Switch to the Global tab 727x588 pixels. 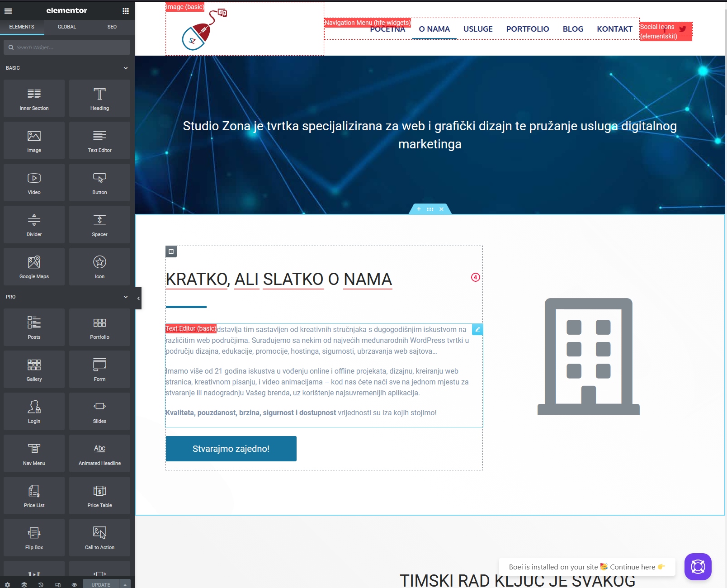[x=67, y=27]
